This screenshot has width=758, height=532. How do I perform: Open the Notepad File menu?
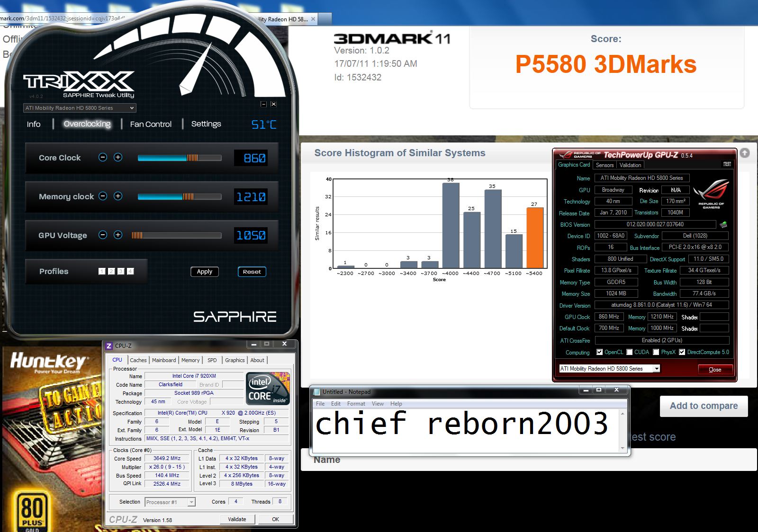pos(320,404)
